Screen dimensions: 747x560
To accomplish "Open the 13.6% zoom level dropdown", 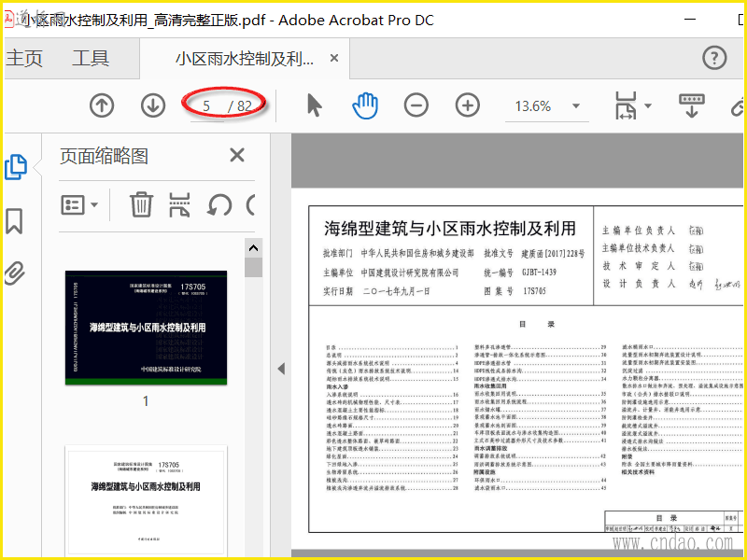I will pyautogui.click(x=576, y=105).
